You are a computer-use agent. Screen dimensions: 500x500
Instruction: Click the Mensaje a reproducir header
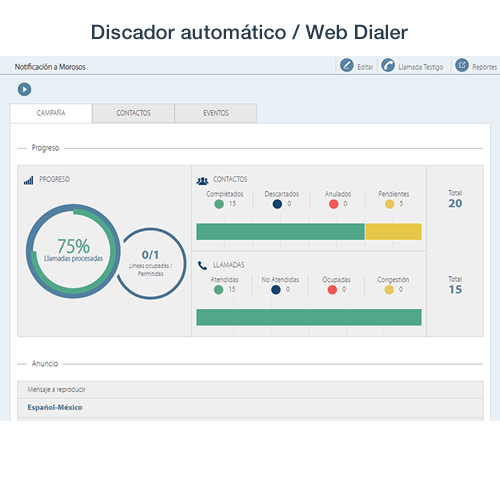[x=56, y=389]
